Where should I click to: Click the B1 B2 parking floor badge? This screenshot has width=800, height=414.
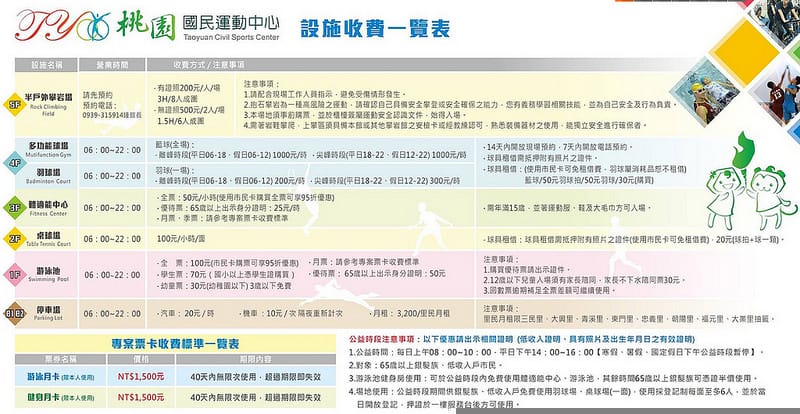(x=13, y=313)
